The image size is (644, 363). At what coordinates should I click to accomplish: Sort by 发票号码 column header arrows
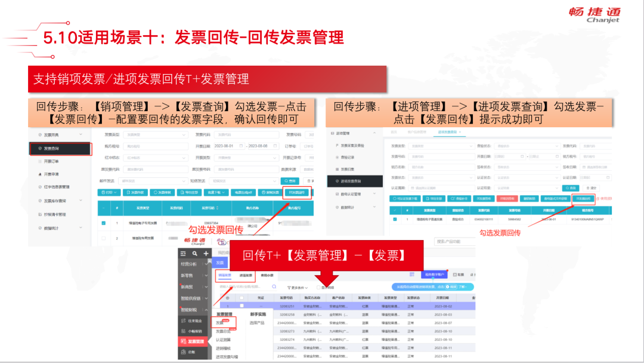217,208
